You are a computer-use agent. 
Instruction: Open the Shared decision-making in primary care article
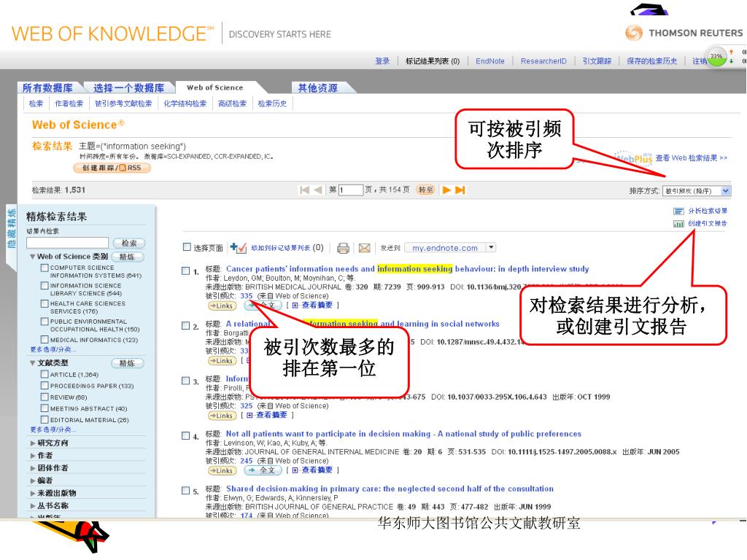390,489
